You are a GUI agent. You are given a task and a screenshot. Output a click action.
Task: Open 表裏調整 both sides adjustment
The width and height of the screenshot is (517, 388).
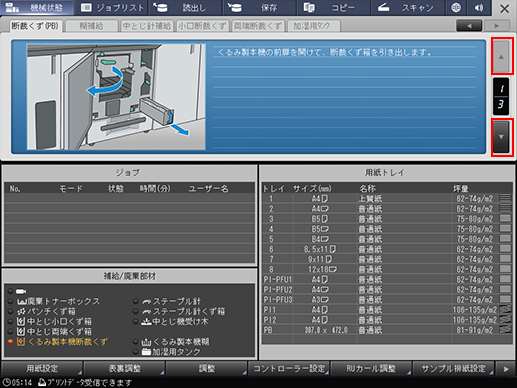125,368
